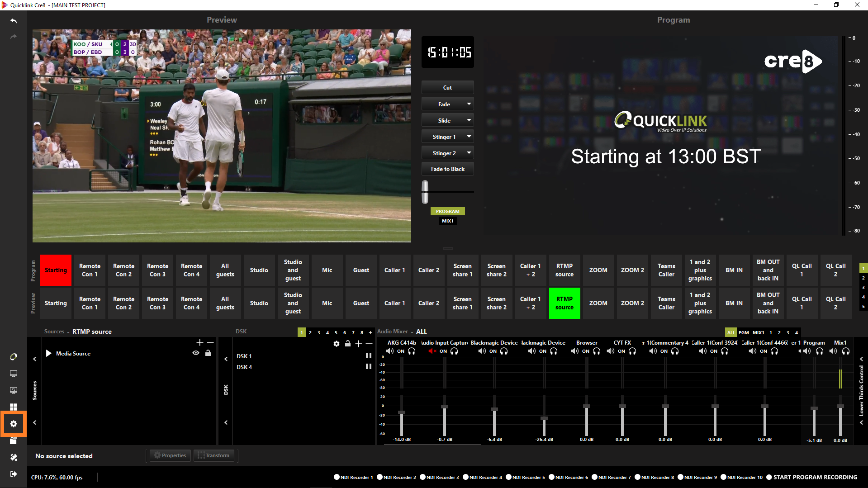
Task: Toggle ON for CYT FX channel
Action: [x=621, y=351]
